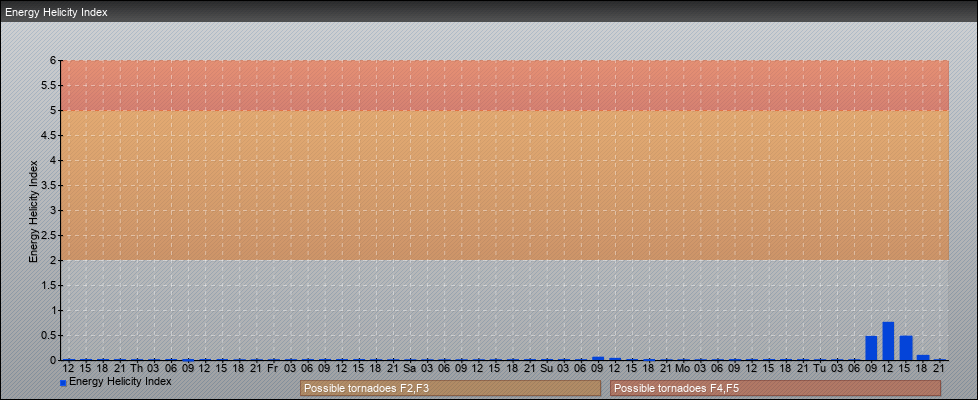
Task: Click the y-axis value 1.5
Action: tap(49, 285)
